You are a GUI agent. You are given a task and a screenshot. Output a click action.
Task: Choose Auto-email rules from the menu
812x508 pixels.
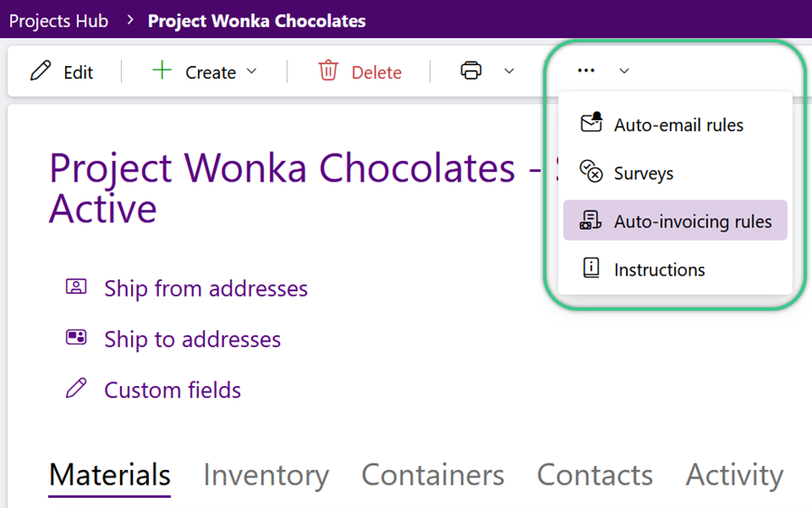[676, 125]
